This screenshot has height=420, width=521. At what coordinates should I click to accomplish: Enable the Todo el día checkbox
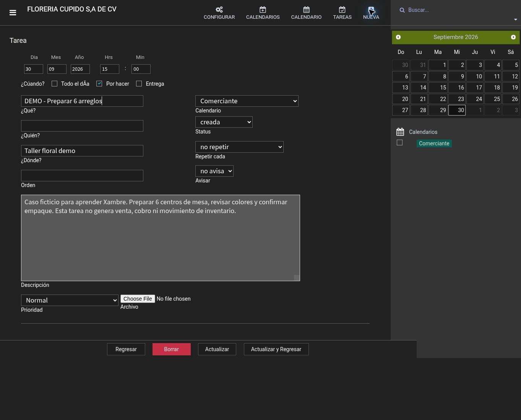coord(54,83)
